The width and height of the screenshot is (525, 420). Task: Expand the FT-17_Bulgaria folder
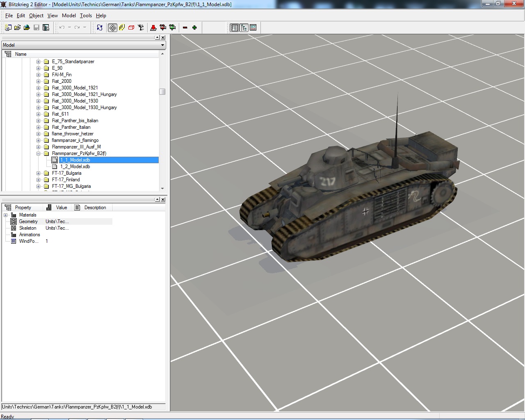pos(39,173)
